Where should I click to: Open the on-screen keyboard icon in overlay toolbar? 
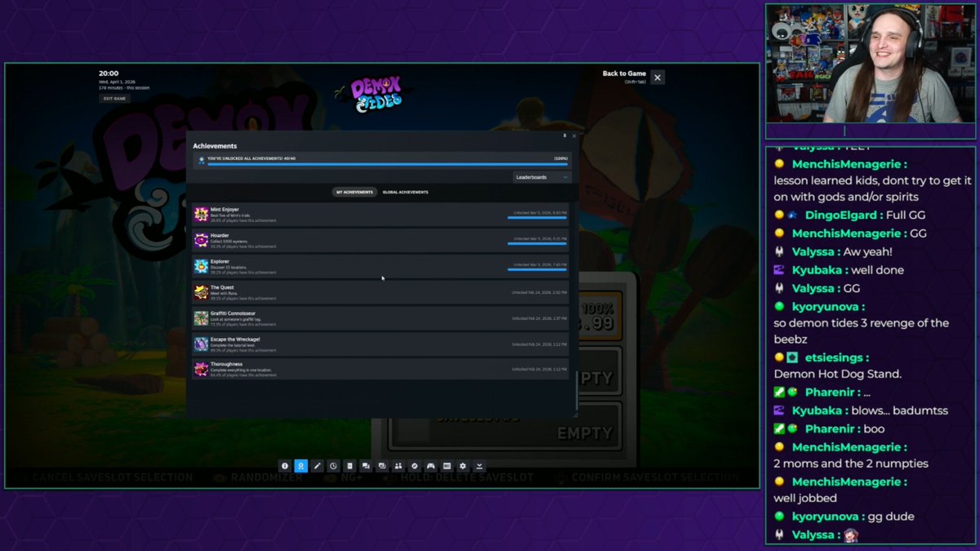[x=447, y=466]
